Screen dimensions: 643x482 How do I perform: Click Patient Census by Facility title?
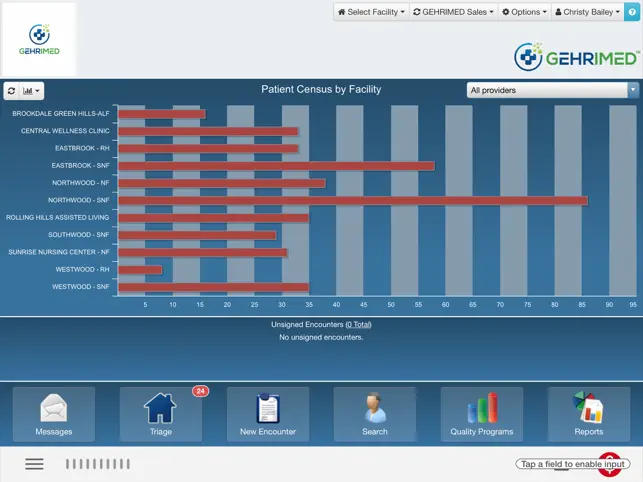(x=321, y=89)
